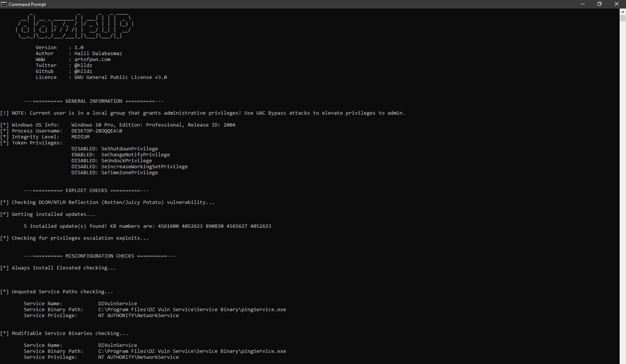Image resolution: width=626 pixels, height=364 pixels.
Task: Click the KB number 4561600
Action: [x=168, y=226]
